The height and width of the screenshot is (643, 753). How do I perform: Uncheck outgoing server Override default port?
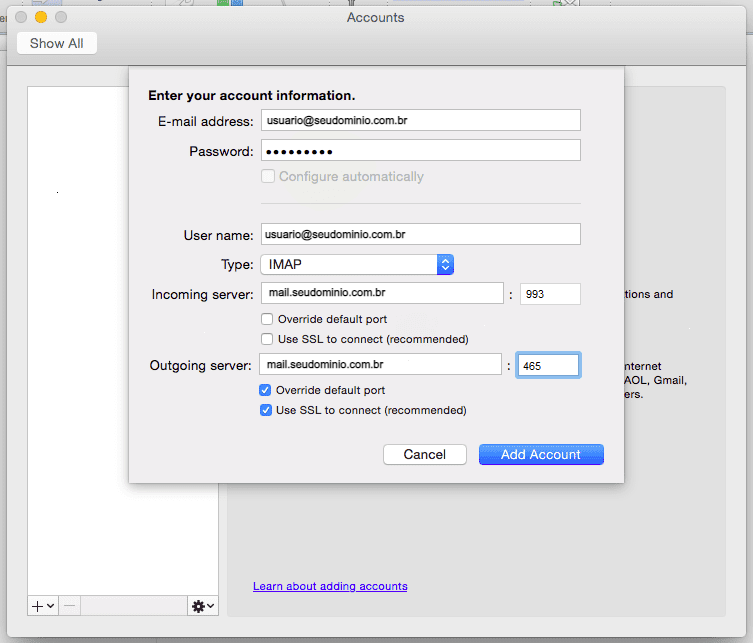(265, 390)
